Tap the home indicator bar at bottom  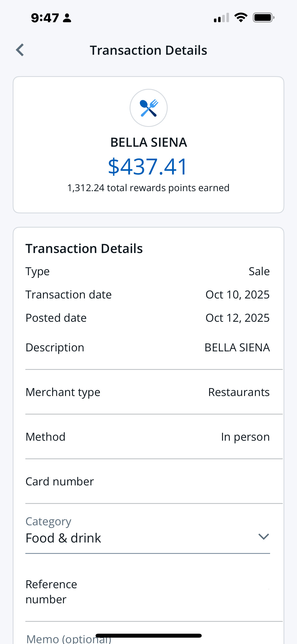tap(149, 636)
